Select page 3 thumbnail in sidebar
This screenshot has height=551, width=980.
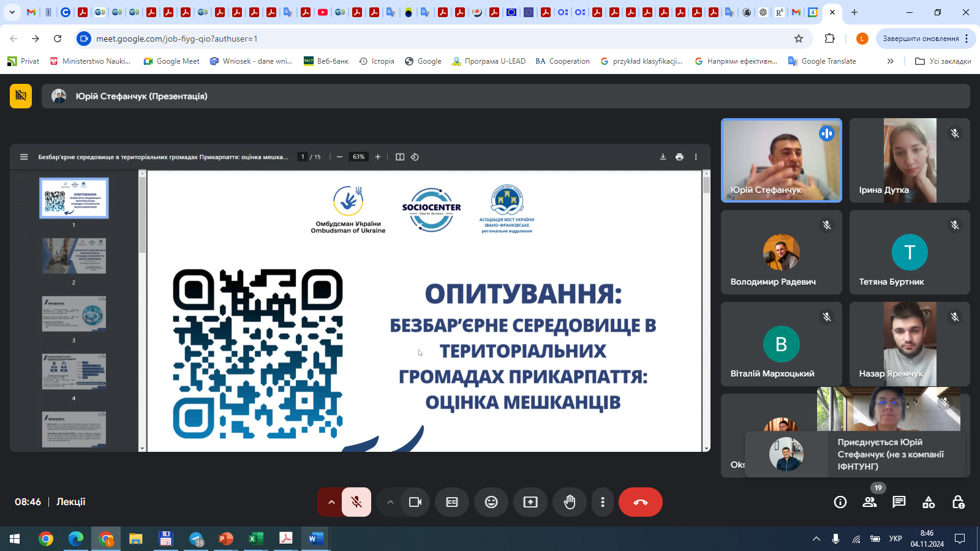click(x=74, y=314)
